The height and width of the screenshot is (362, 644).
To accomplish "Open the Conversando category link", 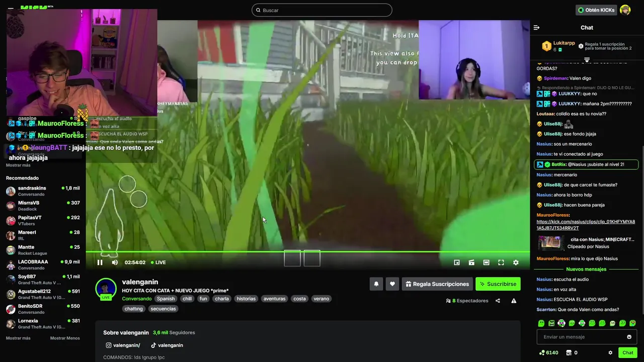I will tap(137, 299).
